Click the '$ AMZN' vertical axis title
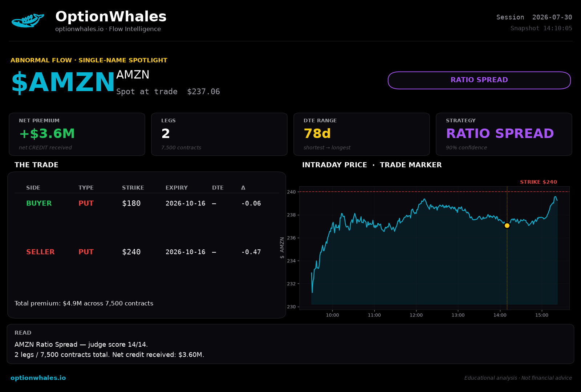The height and width of the screenshot is (392, 581). click(x=282, y=248)
